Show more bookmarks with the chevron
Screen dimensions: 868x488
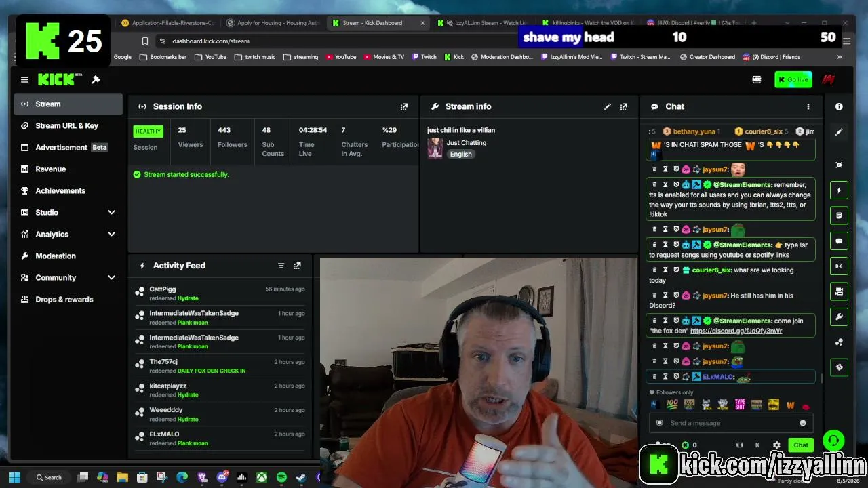[839, 57]
